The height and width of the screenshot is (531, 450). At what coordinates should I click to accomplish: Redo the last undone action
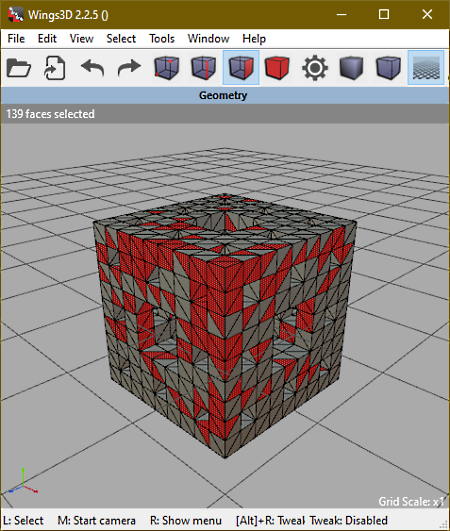[129, 68]
